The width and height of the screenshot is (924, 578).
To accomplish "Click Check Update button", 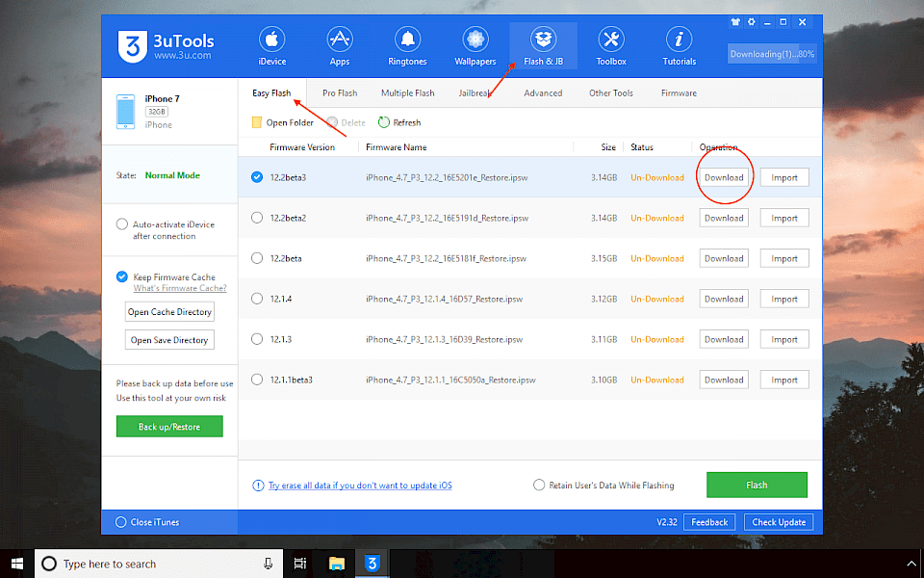I will point(779,522).
